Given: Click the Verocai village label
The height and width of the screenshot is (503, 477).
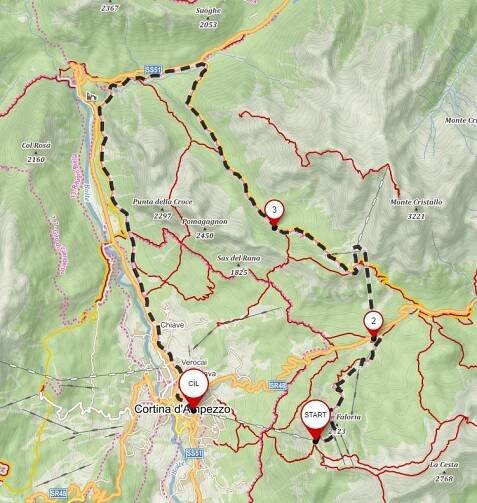Looking at the screenshot, I should (x=194, y=362).
